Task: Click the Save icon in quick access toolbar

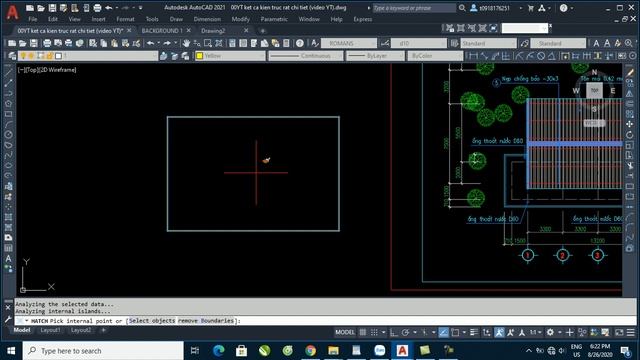Action: (x=52, y=8)
